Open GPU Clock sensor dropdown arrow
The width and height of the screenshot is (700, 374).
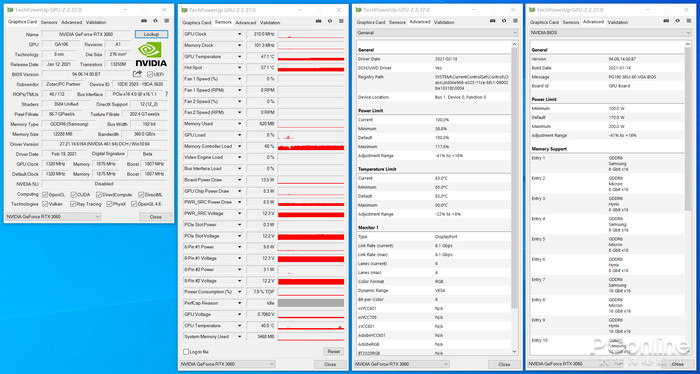click(x=239, y=34)
